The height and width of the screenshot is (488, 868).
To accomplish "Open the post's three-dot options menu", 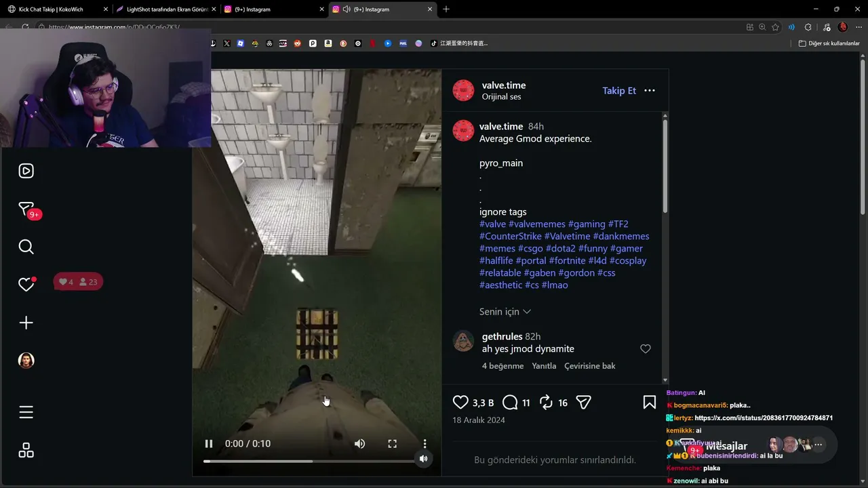I will point(650,91).
